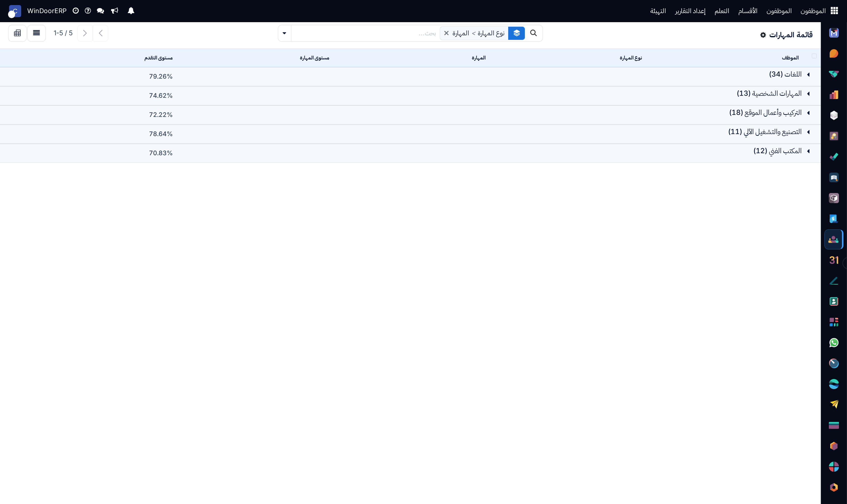Click the magnifier search icon
This screenshot has width=847, height=504.
(533, 33)
